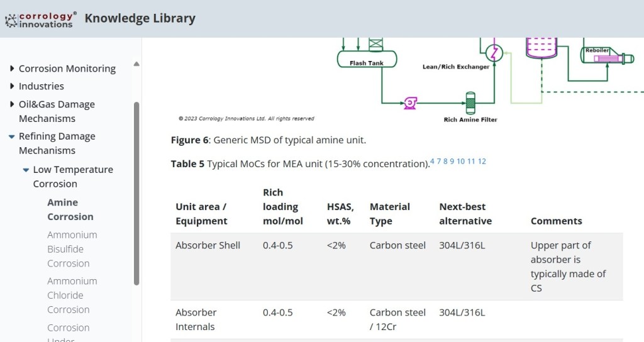This screenshot has width=644, height=342.
Task: Click the pink pump symbol in diagram
Action: tap(410, 101)
